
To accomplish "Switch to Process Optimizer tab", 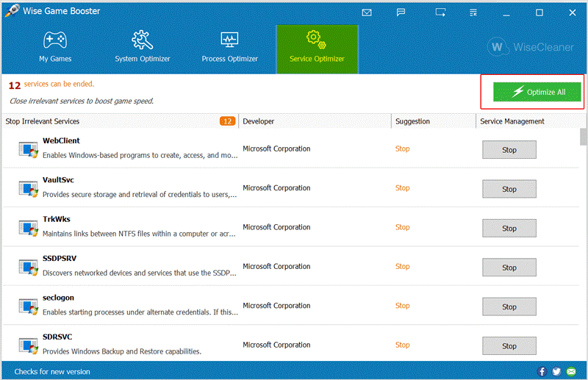I will [229, 48].
